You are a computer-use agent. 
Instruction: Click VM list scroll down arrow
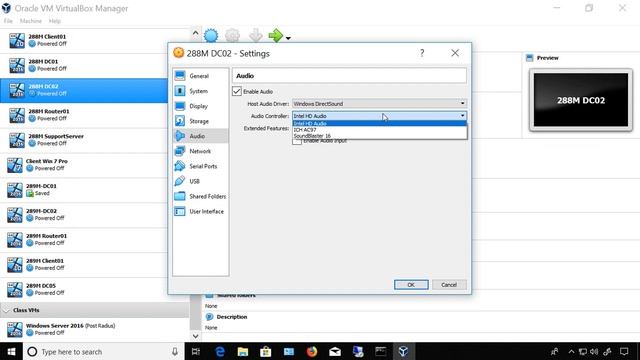(x=196, y=336)
